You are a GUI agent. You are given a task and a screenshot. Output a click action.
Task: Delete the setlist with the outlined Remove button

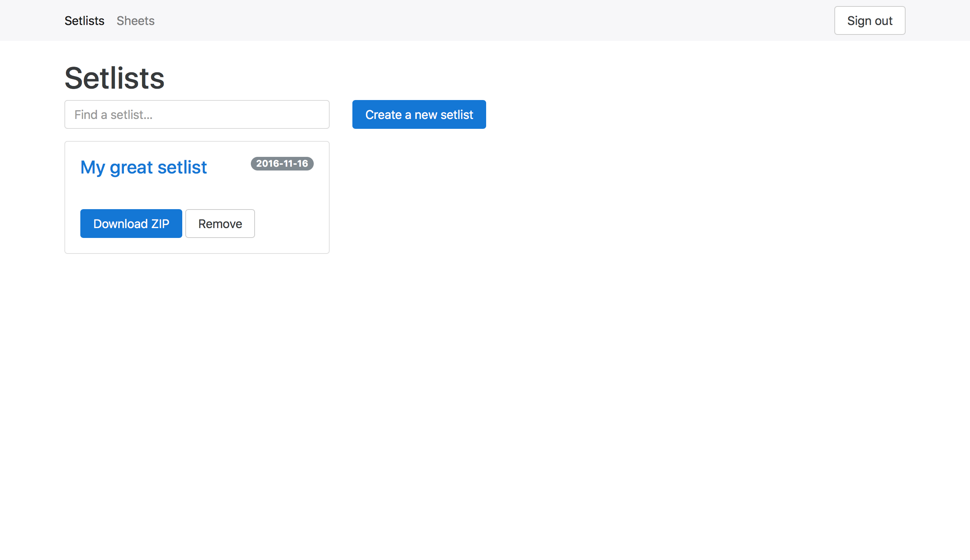click(x=220, y=224)
